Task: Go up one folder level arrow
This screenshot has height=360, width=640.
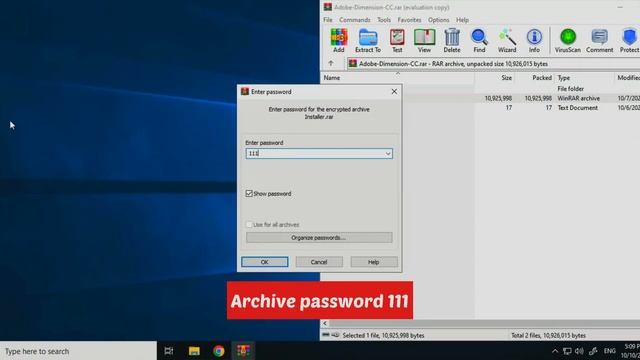Action: (331, 64)
